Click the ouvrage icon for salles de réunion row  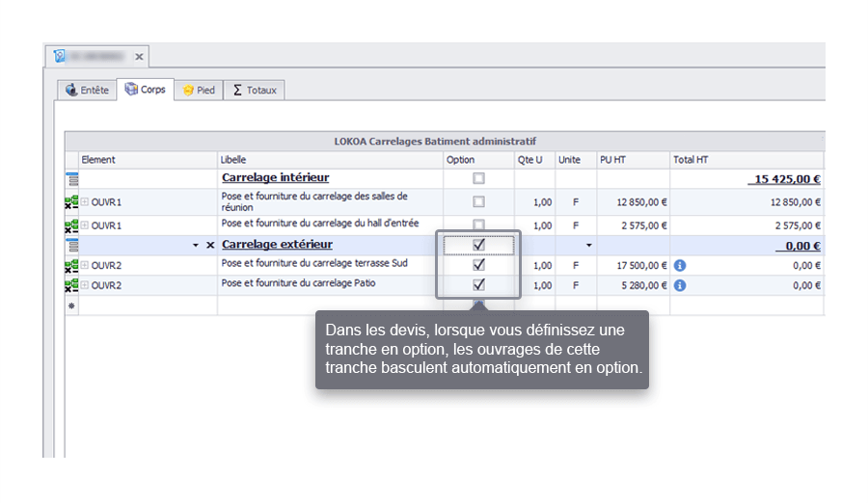(x=71, y=202)
